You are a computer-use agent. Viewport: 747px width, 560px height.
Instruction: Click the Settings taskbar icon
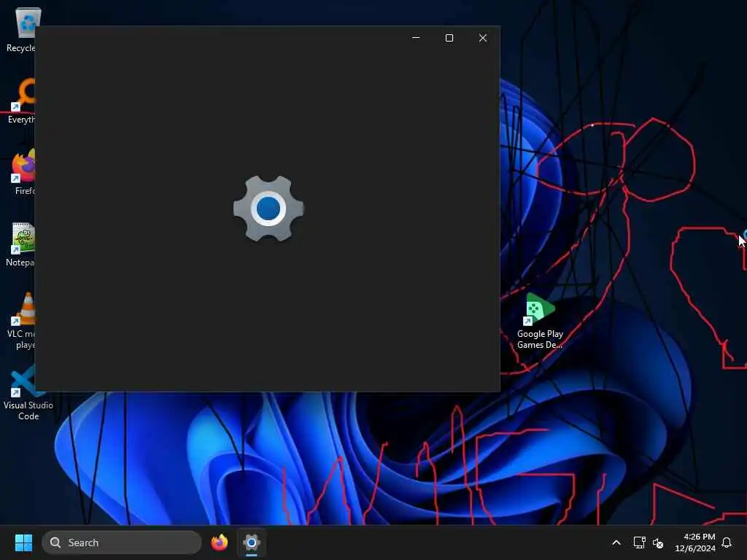pyautogui.click(x=252, y=542)
